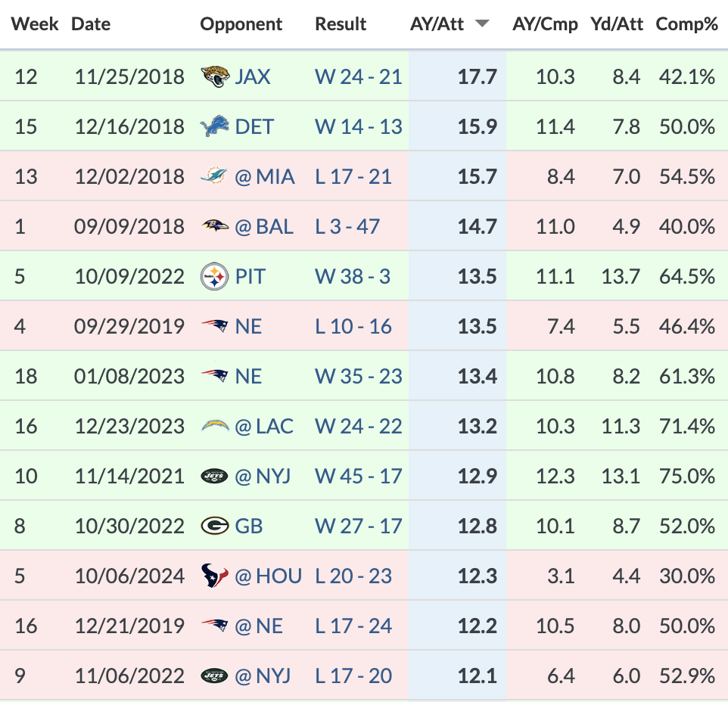Sort table by AY/Cmp column header
728x702 pixels.
(545, 23)
